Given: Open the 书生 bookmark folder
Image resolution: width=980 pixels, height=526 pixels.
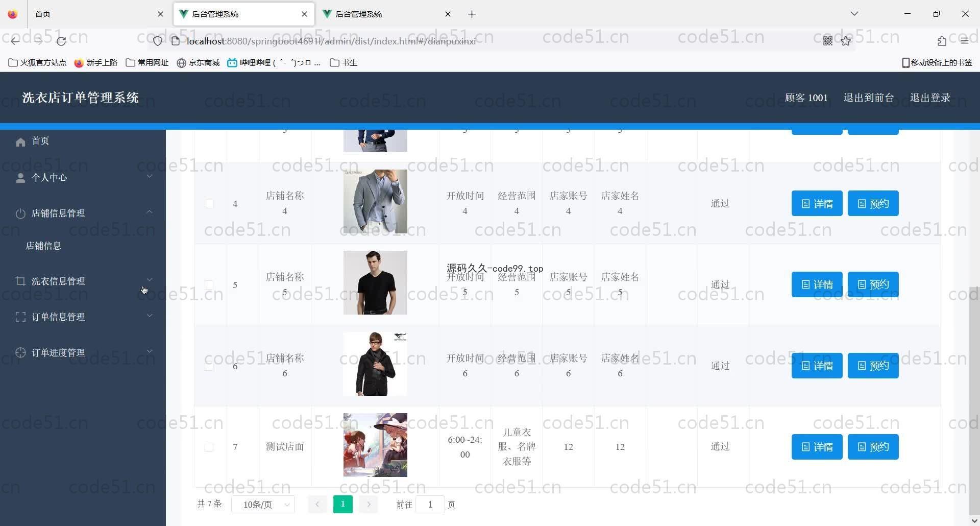Looking at the screenshot, I should 344,62.
